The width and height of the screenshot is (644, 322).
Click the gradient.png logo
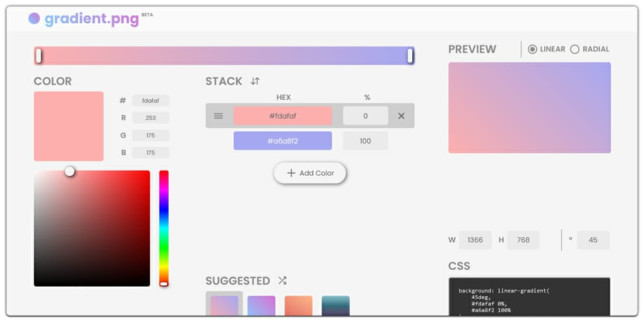click(84, 19)
